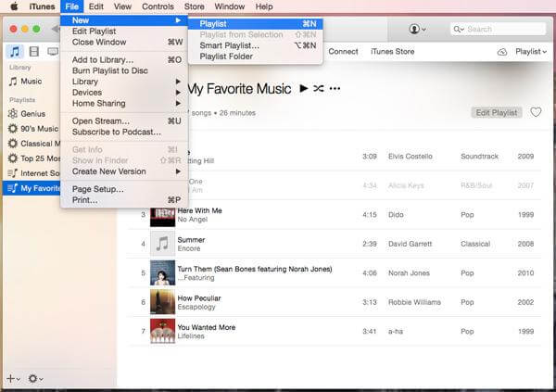556x392 pixels.
Task: Open the Edit menu
Action: tap(95, 6)
